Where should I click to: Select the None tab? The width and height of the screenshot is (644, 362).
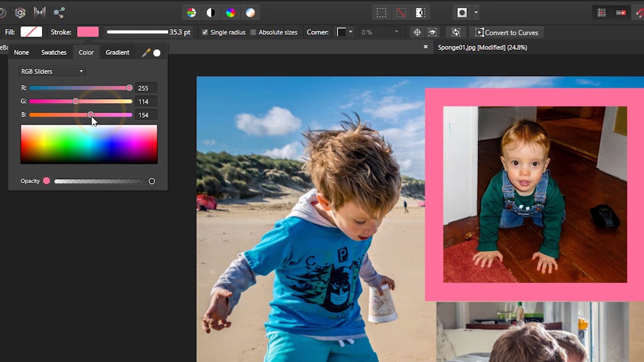22,52
